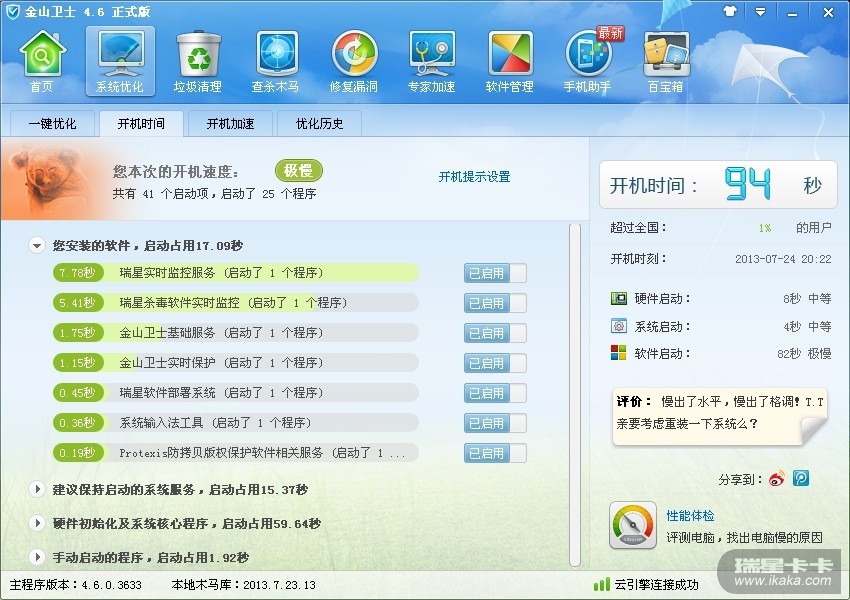Open 查杀木马 trojan scan
850x600 pixels.
pos(276,61)
